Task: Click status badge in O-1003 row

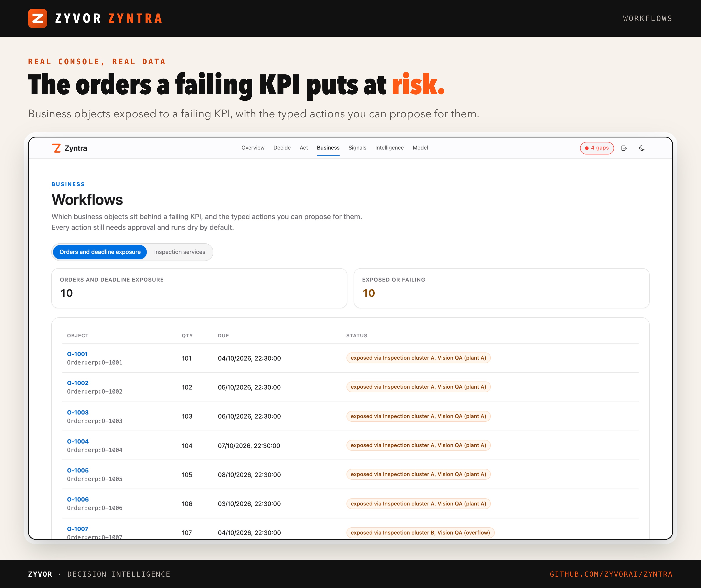Action: pos(418,416)
